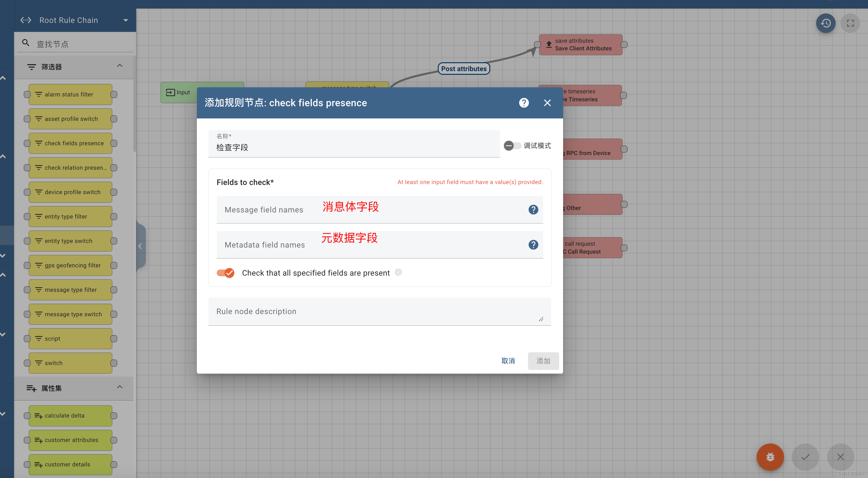The image size is (868, 478).
Task: Click the filter icon on script node
Action: pyautogui.click(x=39, y=339)
